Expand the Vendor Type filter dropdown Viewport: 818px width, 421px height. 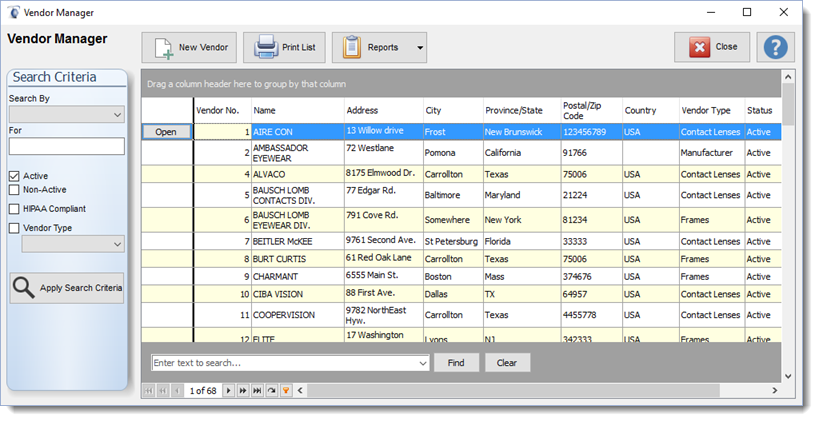click(73, 244)
